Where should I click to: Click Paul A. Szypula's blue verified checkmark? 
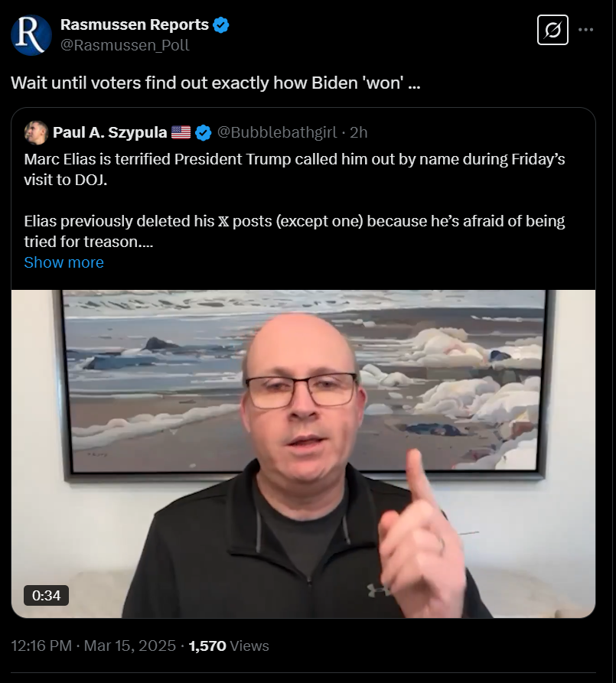pyautogui.click(x=203, y=132)
